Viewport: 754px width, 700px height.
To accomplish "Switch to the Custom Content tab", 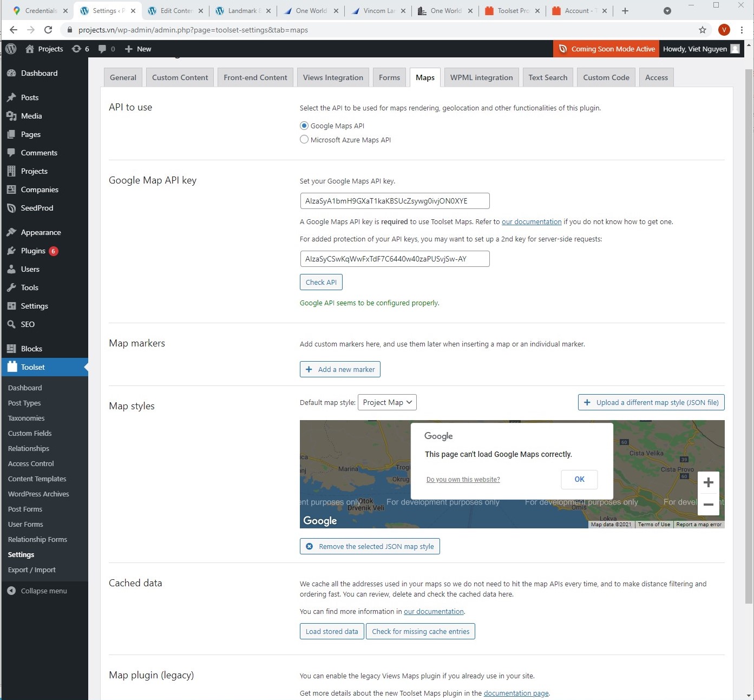I will point(180,77).
